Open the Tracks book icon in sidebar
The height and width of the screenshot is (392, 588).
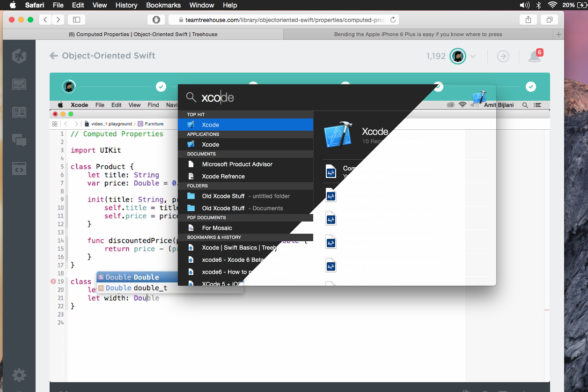(x=19, y=84)
